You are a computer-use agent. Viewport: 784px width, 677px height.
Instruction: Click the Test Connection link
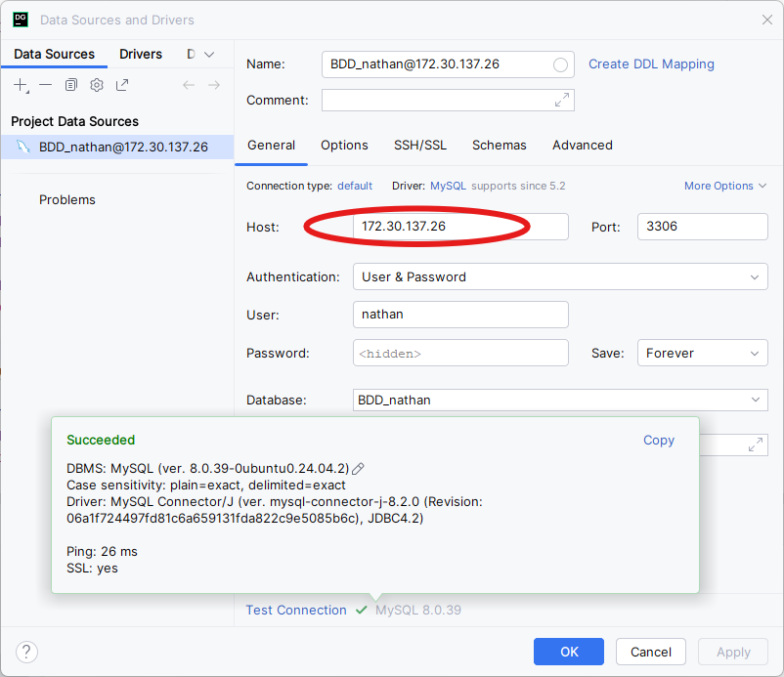[x=296, y=611]
